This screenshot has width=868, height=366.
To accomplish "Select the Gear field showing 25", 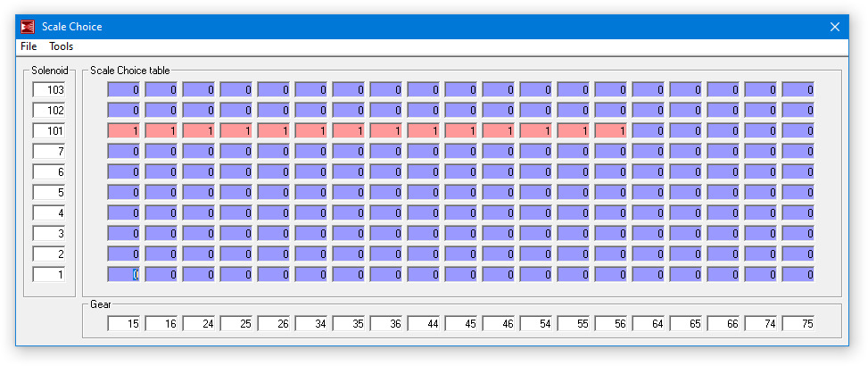I will 236,324.
